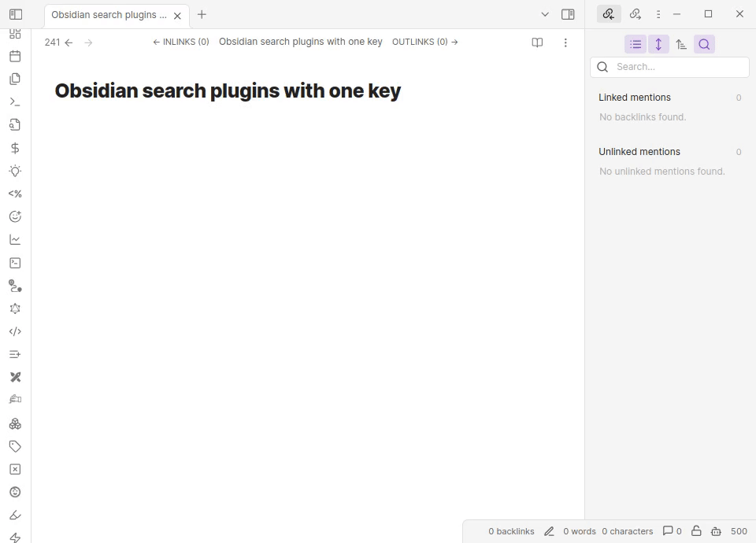Open the calendar icon in the ribbon

tap(15, 57)
